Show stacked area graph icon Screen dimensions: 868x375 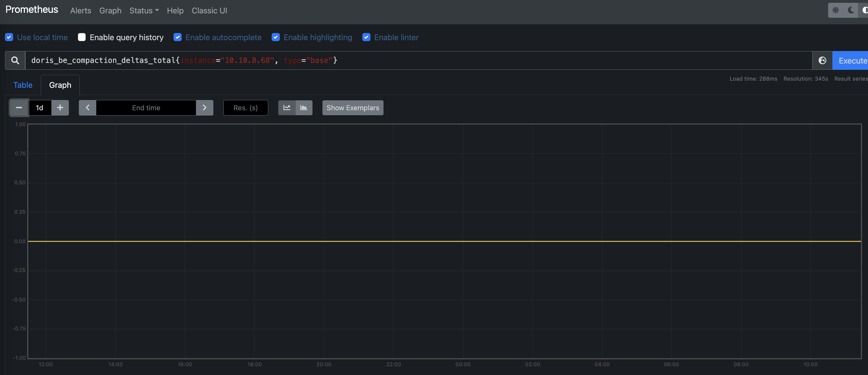(304, 108)
